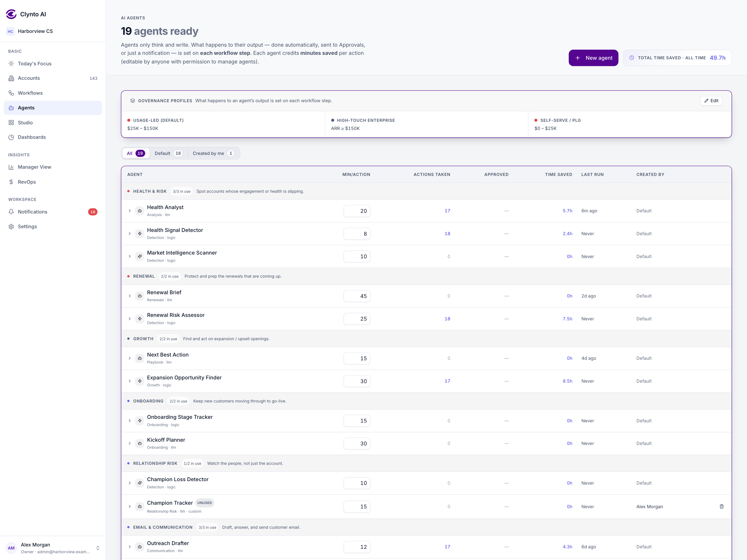Screen dimensions: 747x560
Task: Edit Health Analyst min/action field
Action: click(357, 211)
